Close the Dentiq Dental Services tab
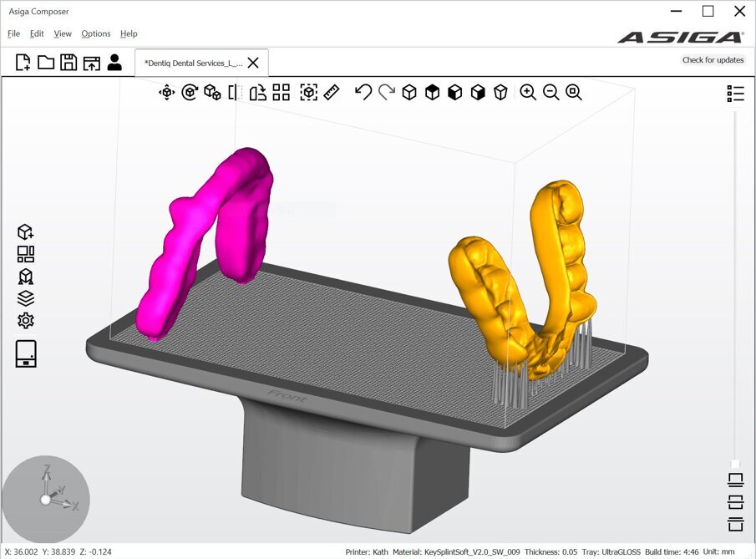The width and height of the screenshot is (756, 559). [253, 63]
